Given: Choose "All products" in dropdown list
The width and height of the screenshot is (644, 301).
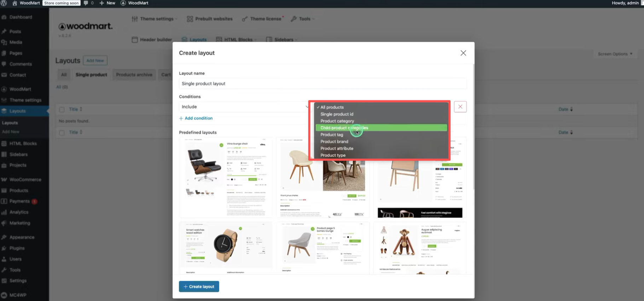Looking at the screenshot, I should point(381,107).
